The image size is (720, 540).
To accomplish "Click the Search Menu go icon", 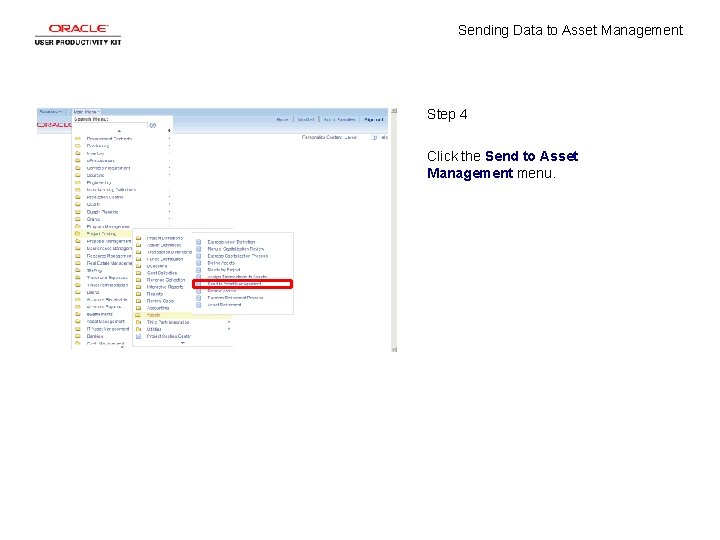I will [x=153, y=125].
